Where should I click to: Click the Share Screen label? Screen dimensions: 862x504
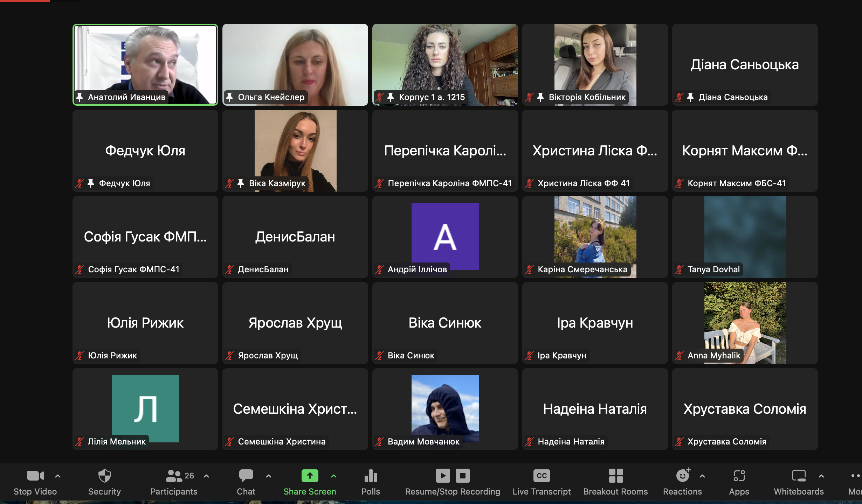[310, 491]
